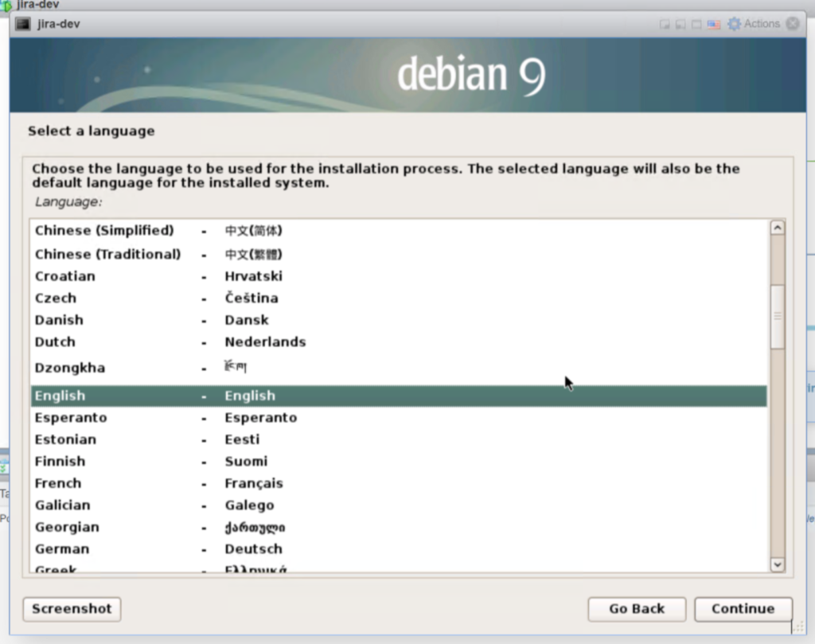815x644 pixels.
Task: Choose Danish in the language list
Action: pyautogui.click(x=399, y=320)
